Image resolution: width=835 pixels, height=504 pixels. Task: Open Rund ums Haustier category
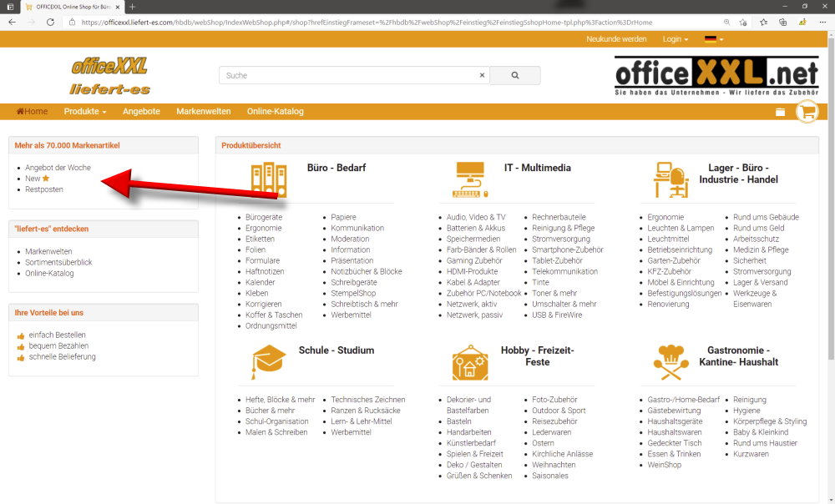point(765,443)
